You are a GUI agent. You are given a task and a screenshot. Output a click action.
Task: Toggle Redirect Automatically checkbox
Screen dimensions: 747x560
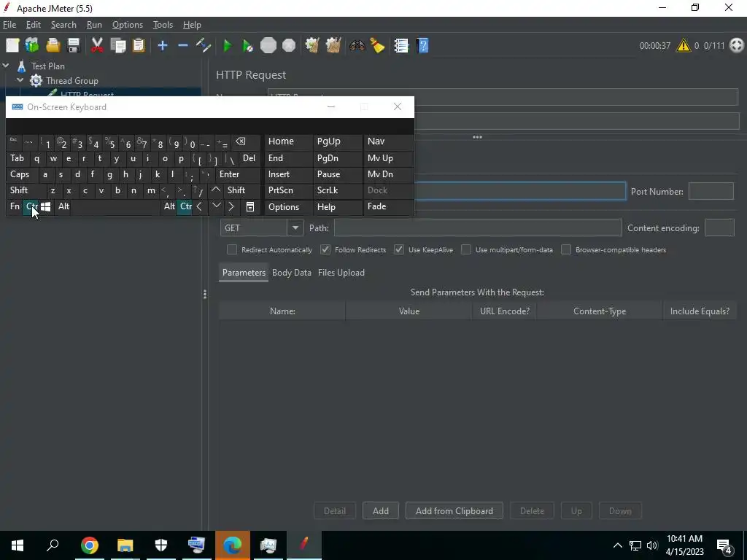(232, 249)
